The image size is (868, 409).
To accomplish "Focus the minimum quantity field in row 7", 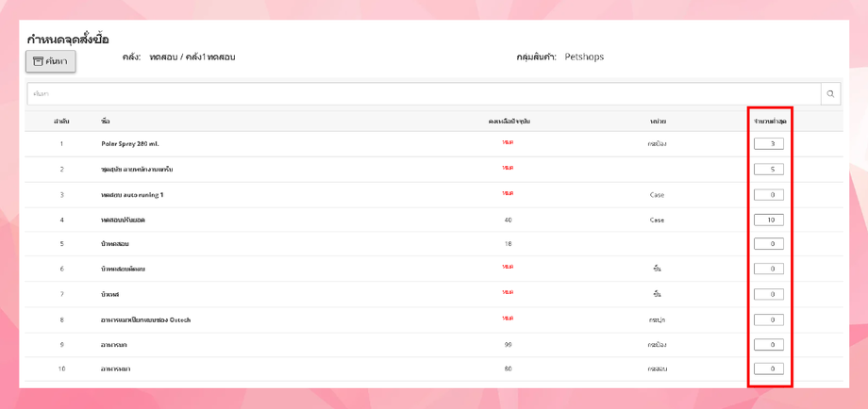I will click(x=769, y=294).
